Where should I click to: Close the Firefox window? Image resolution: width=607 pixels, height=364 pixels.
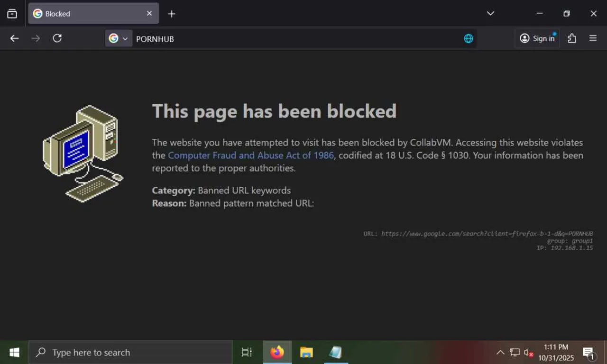[593, 14]
